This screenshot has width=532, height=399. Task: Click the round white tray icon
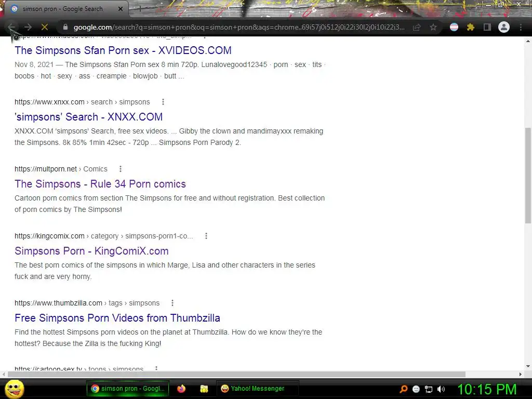[416, 389]
